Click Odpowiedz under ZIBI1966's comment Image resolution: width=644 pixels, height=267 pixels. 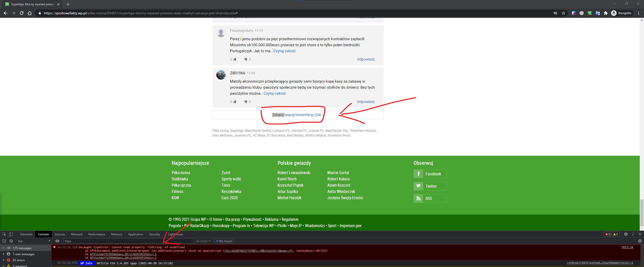(x=366, y=102)
